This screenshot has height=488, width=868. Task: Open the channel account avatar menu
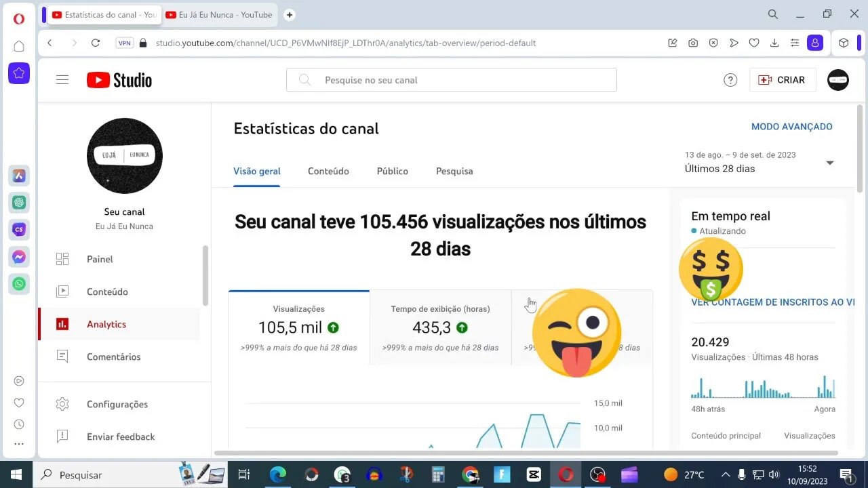[x=838, y=80]
